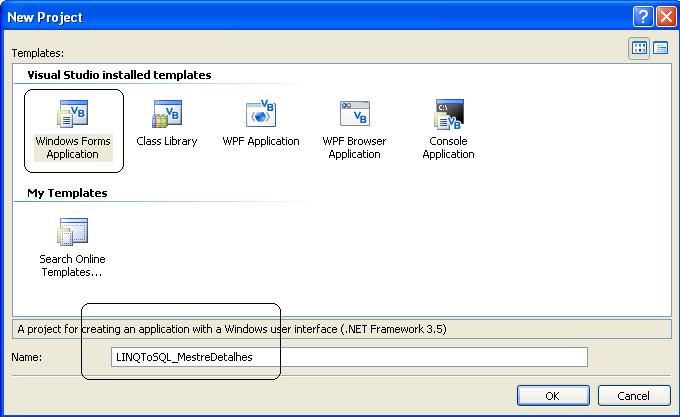The image size is (680, 417).
Task: Click the 'Name:' label
Action: [26, 357]
